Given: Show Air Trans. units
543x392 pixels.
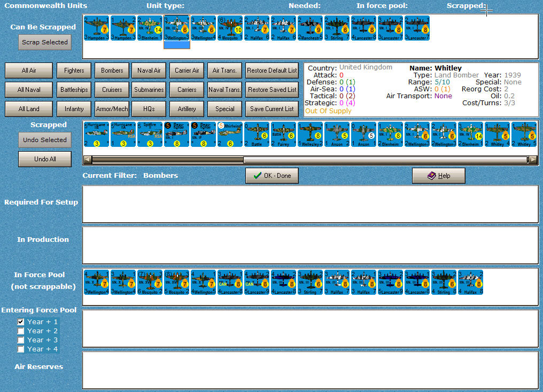Looking at the screenshot, I should (x=224, y=70).
